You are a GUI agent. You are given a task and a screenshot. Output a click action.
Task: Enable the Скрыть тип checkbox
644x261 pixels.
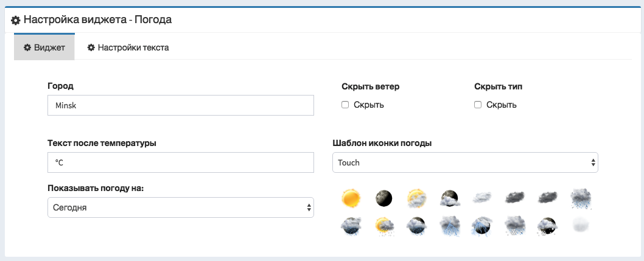(478, 105)
